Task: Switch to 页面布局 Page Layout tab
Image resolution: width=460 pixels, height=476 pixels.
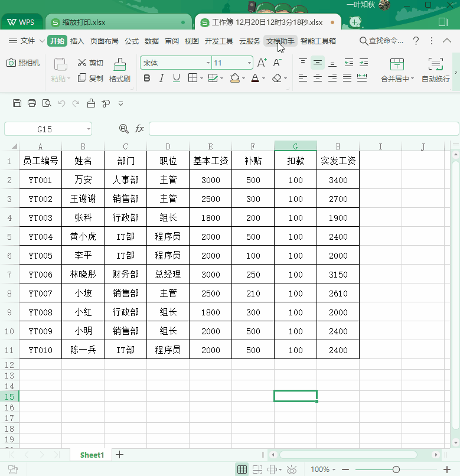Action: (x=104, y=41)
